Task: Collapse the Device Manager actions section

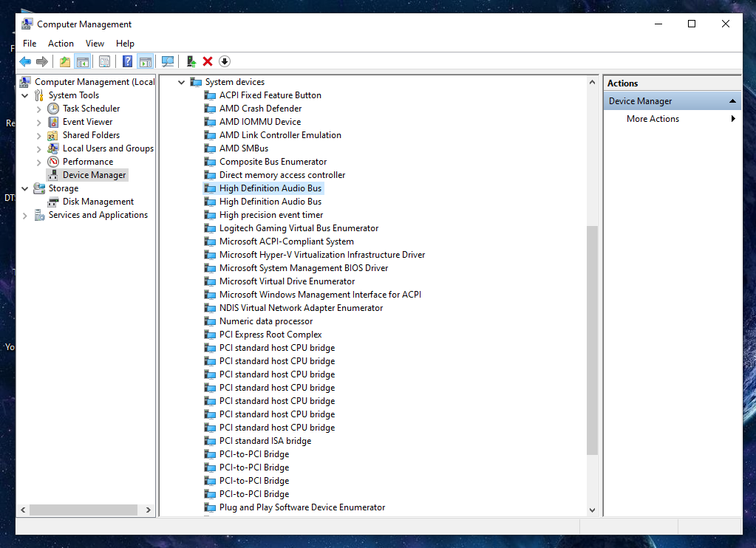Action: [x=732, y=100]
